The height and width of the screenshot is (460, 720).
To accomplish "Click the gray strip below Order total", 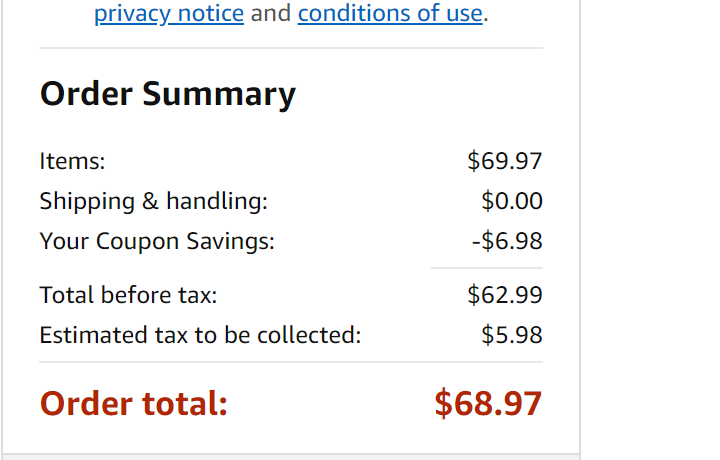I will [290, 456].
